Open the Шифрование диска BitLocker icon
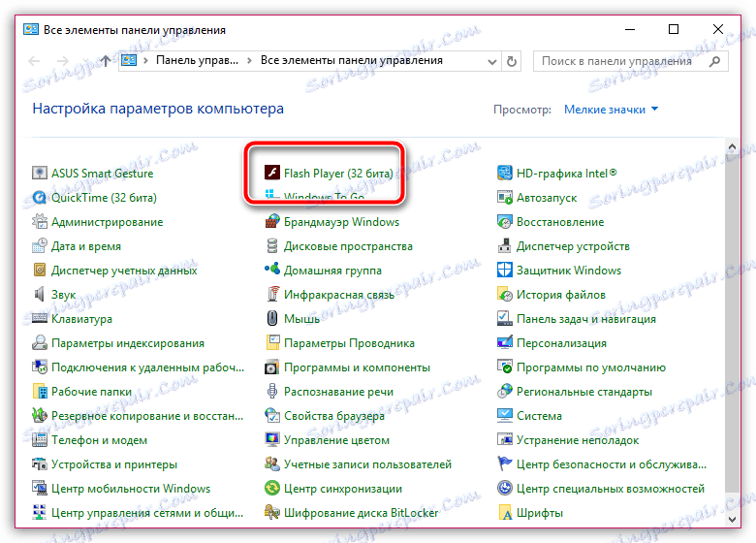Image resolution: width=756 pixels, height=543 pixels. point(272,512)
